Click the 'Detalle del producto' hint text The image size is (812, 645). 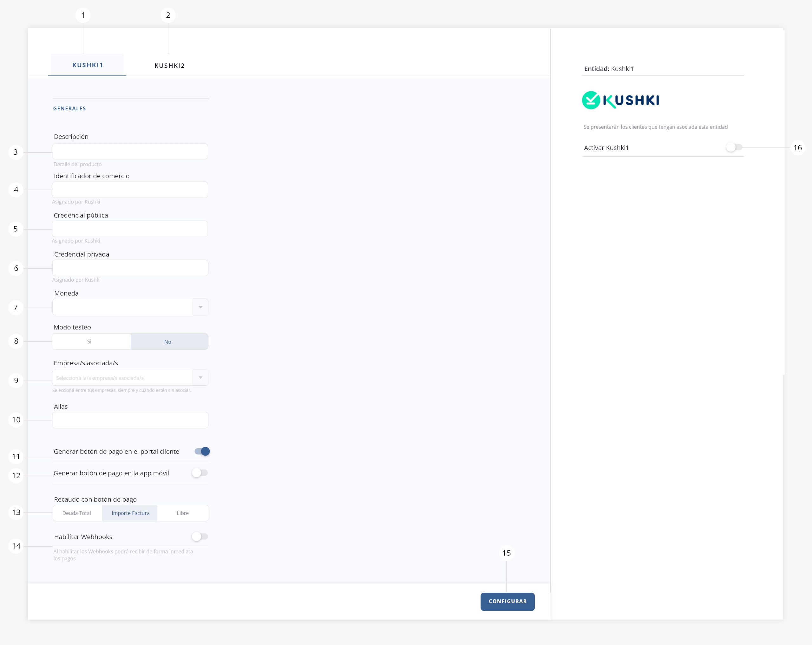click(x=78, y=164)
